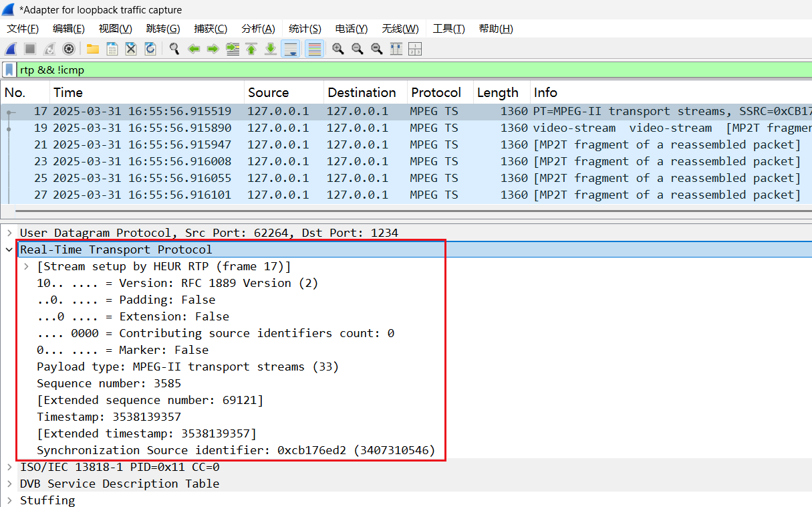
Task: Sort by the Info column header
Action: [x=671, y=92]
